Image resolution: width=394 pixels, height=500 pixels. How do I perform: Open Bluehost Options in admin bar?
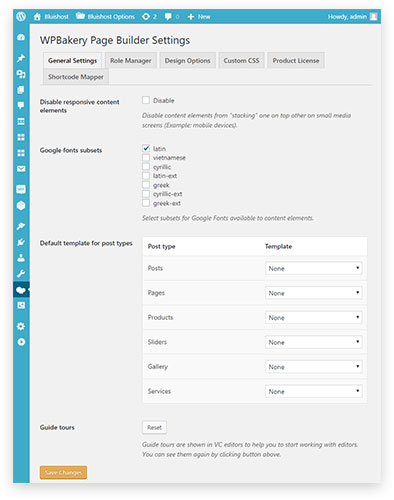click(105, 16)
